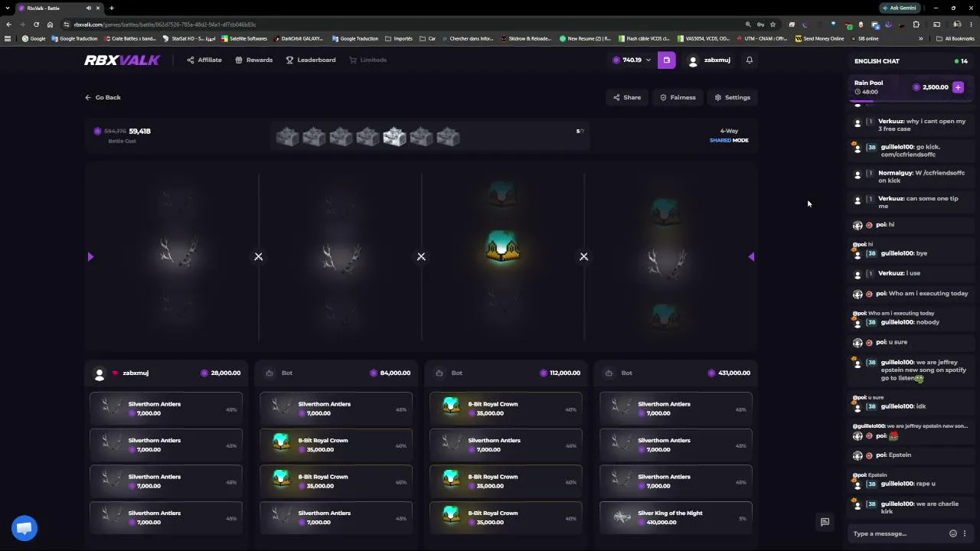Show more bookmarks via the overflow chevron
980x551 pixels.
pyautogui.click(x=921, y=38)
